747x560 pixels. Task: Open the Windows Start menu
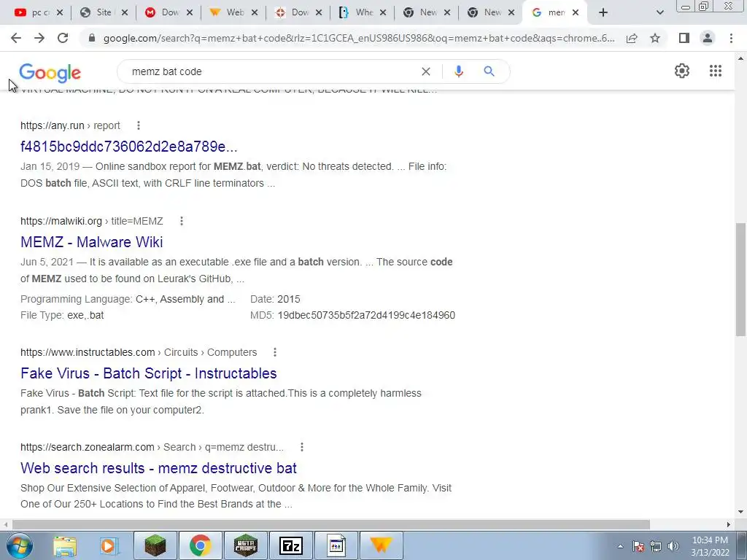(20, 545)
